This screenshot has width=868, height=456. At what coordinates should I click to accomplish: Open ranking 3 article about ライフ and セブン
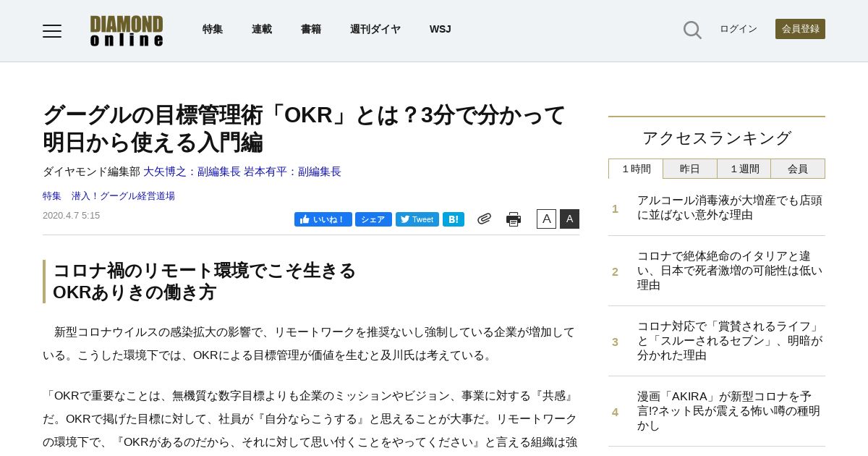(x=729, y=341)
